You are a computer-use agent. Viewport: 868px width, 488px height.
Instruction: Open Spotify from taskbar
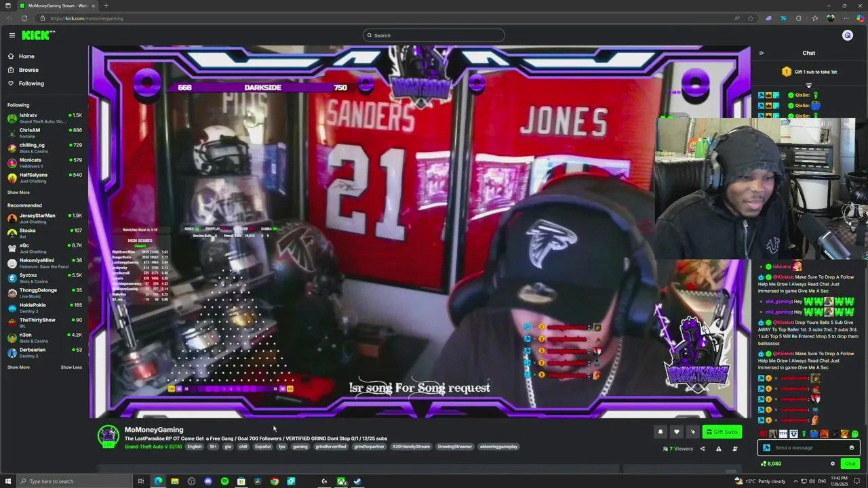pos(224,481)
